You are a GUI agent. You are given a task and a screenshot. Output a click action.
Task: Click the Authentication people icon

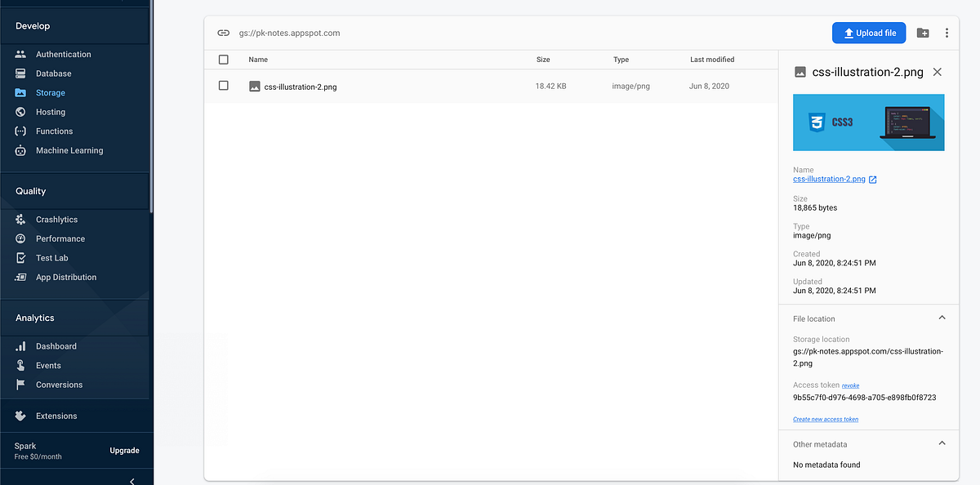pyautogui.click(x=20, y=54)
